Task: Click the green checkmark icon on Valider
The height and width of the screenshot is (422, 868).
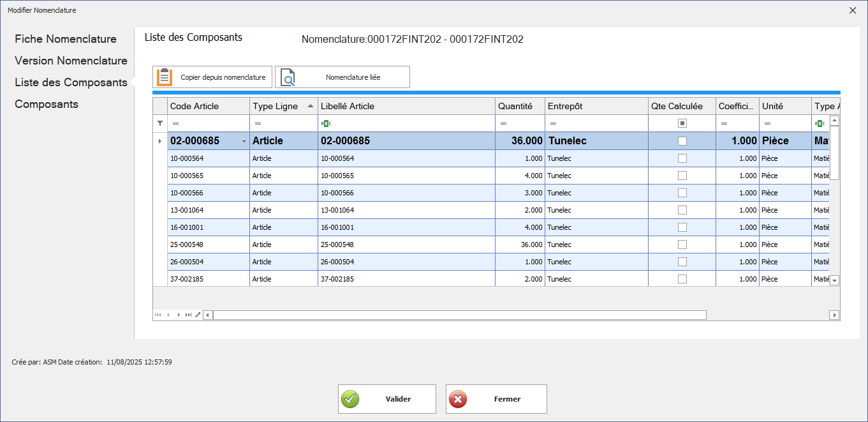Action: [350, 399]
